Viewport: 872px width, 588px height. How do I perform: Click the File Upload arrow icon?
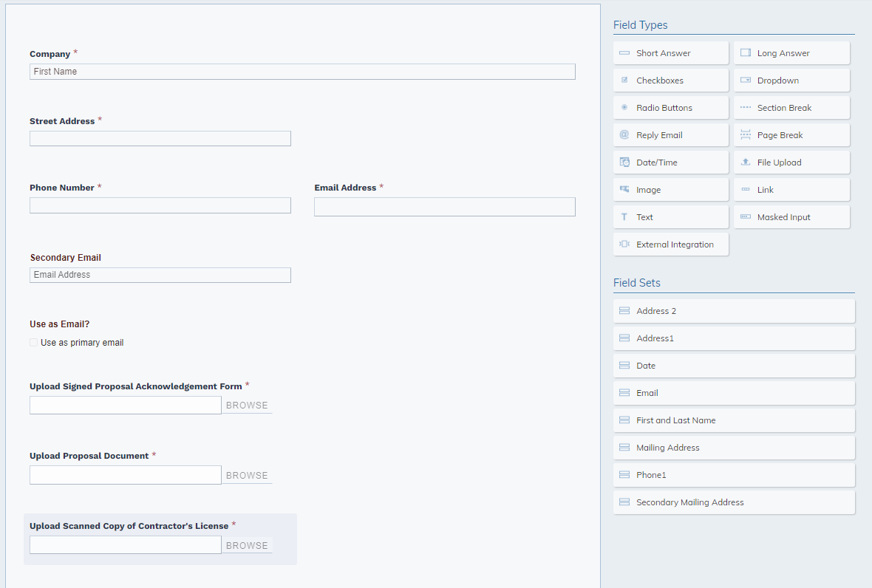[745, 162]
